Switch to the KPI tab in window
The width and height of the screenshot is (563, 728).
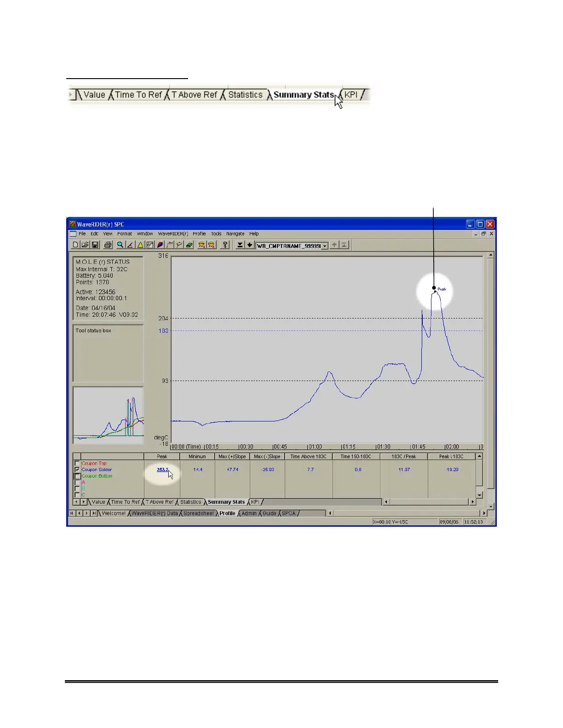(x=255, y=502)
